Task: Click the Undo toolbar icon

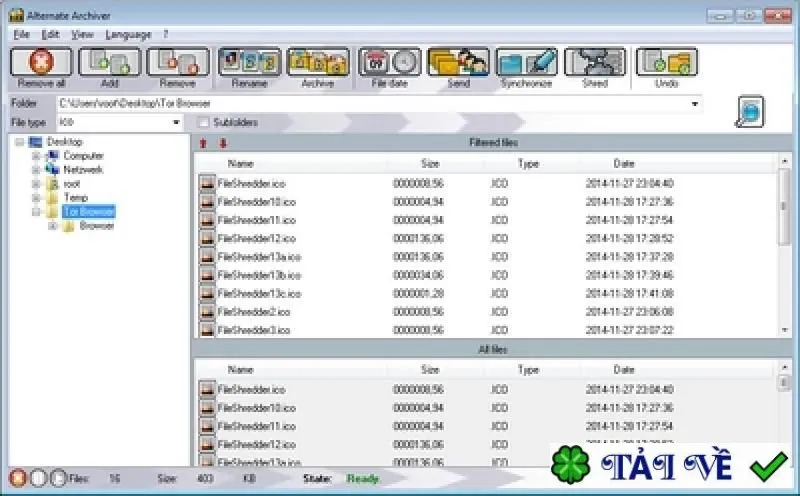Action: 666,62
